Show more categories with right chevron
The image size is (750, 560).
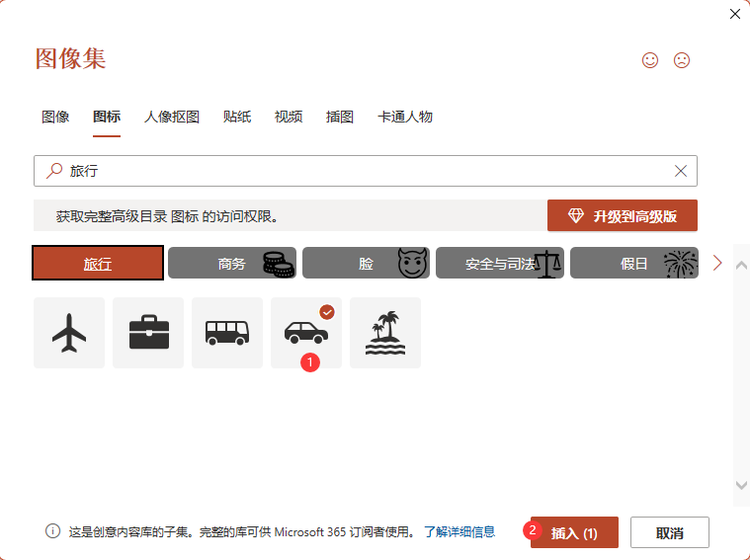[717, 263]
